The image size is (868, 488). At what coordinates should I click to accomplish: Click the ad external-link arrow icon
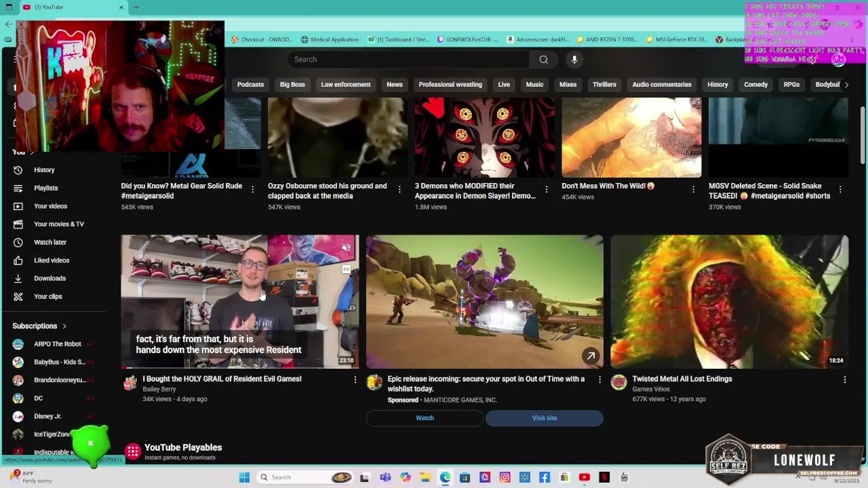[x=591, y=356]
